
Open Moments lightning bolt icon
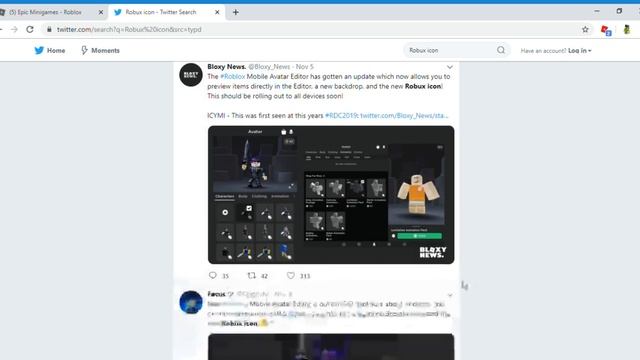[x=84, y=50]
